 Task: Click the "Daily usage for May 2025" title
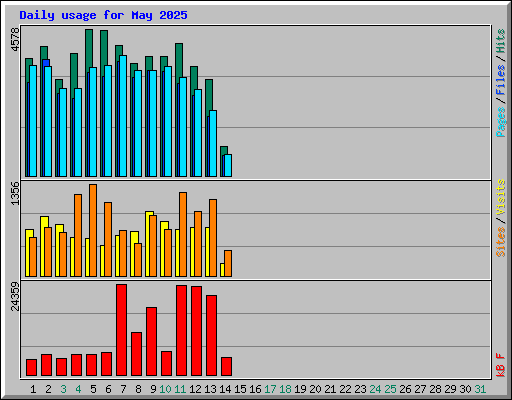coord(103,15)
